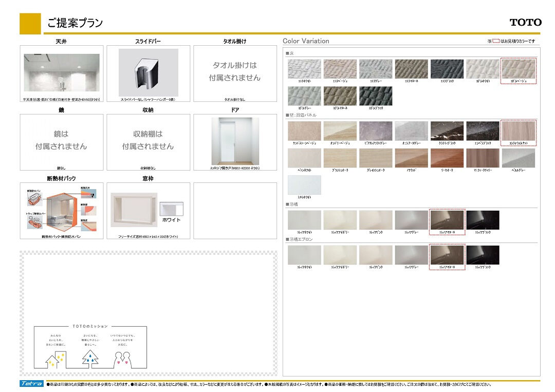Open the 断熱材パック diagram image
The height and width of the screenshot is (392, 555).
click(62, 210)
